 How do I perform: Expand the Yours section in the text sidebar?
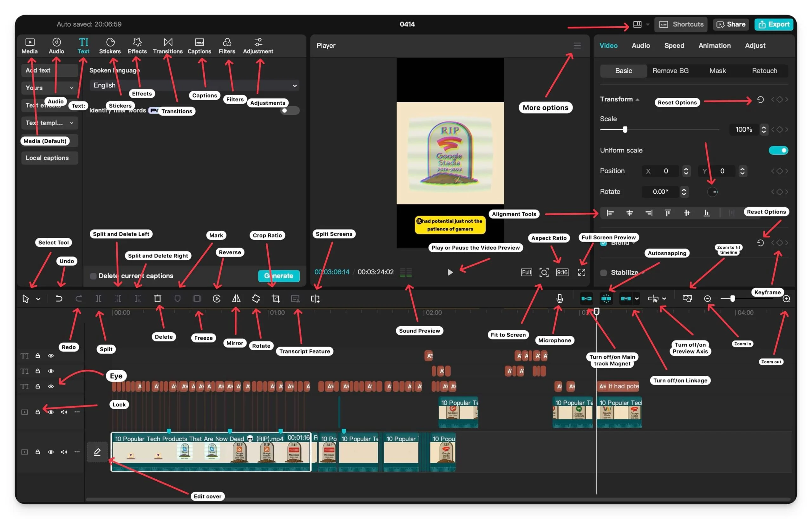tap(49, 88)
